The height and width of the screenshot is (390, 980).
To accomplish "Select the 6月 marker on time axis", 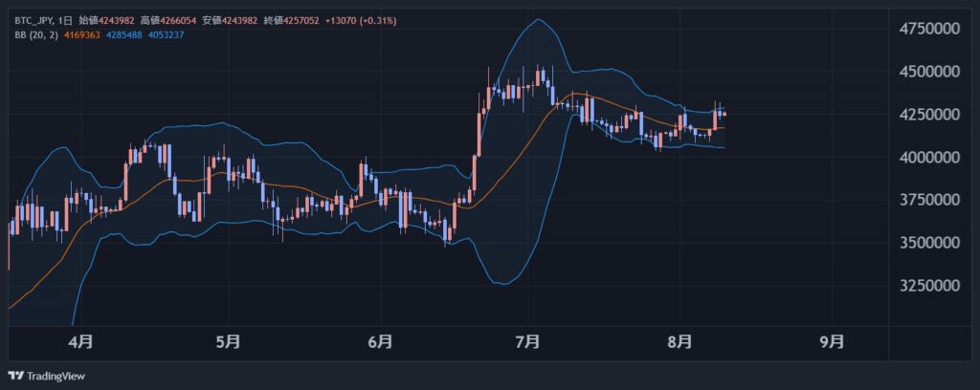I will tap(380, 339).
